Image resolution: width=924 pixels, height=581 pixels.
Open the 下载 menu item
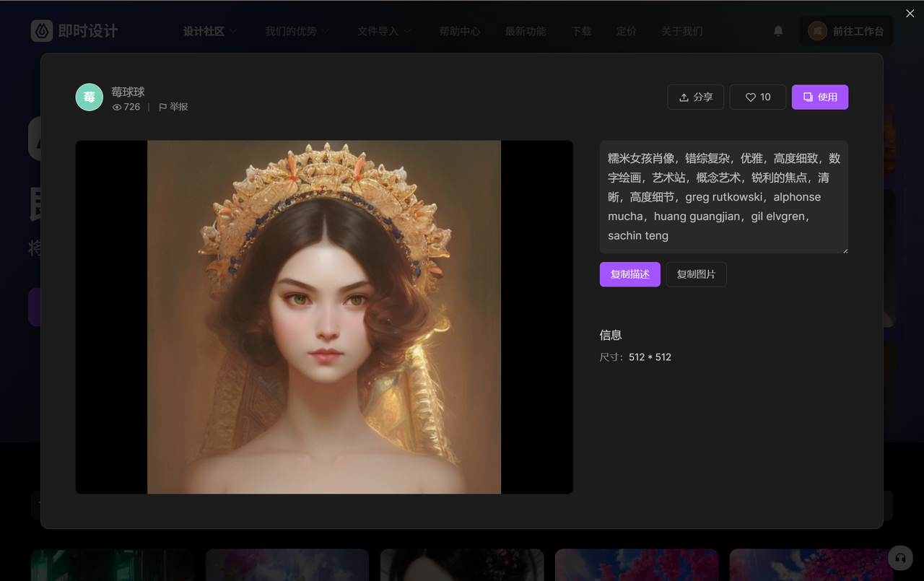coord(581,31)
